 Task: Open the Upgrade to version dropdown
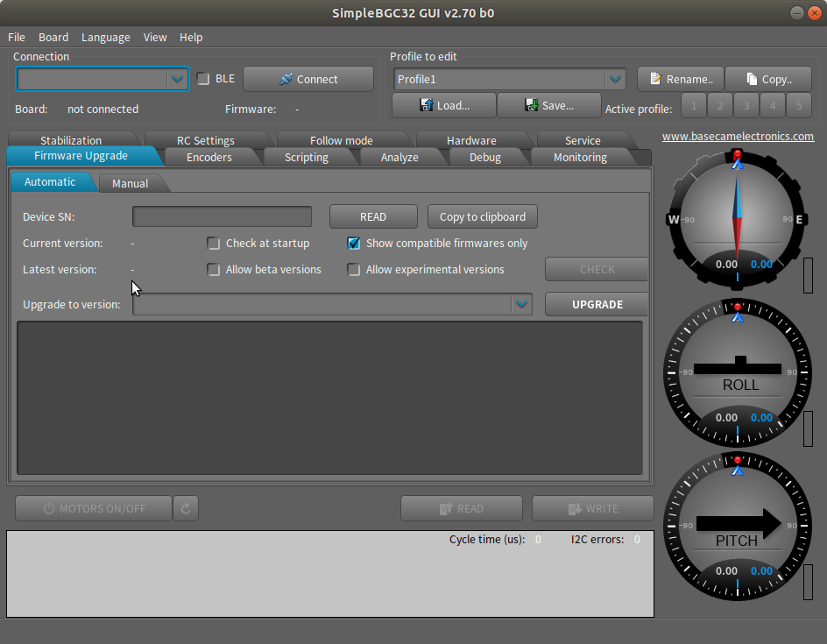521,304
